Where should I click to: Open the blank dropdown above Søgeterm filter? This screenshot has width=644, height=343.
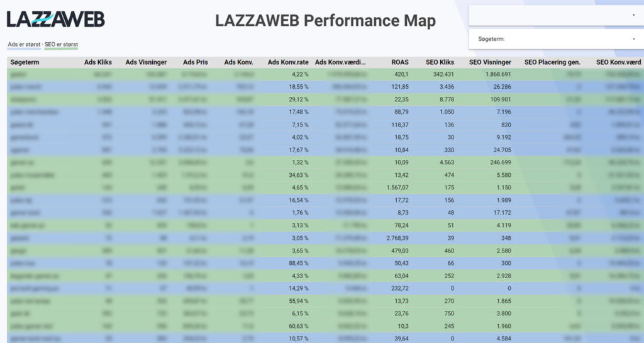click(x=556, y=16)
